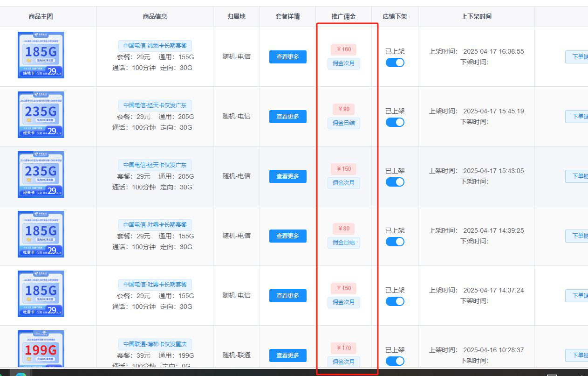The height and width of the screenshot is (376, 588).
Task: Select timestamp 2025-04-17 15:43:05
Action: pyautogui.click(x=493, y=171)
